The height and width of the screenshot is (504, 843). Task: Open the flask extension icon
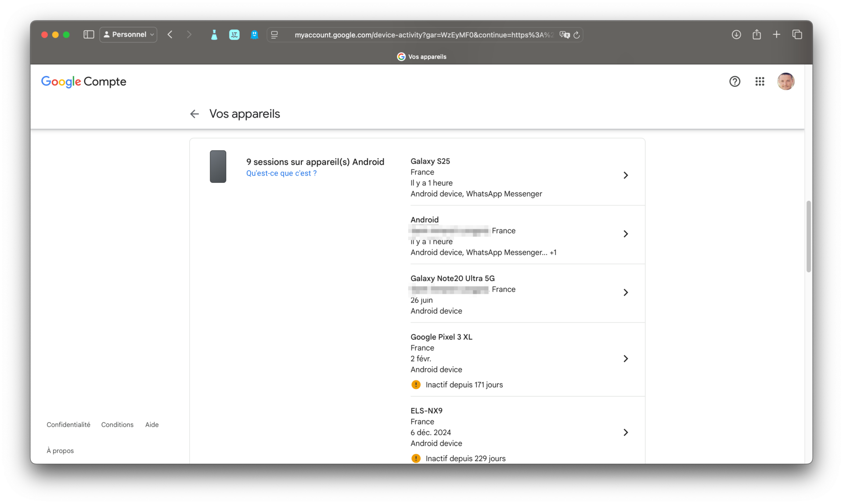pos(214,35)
